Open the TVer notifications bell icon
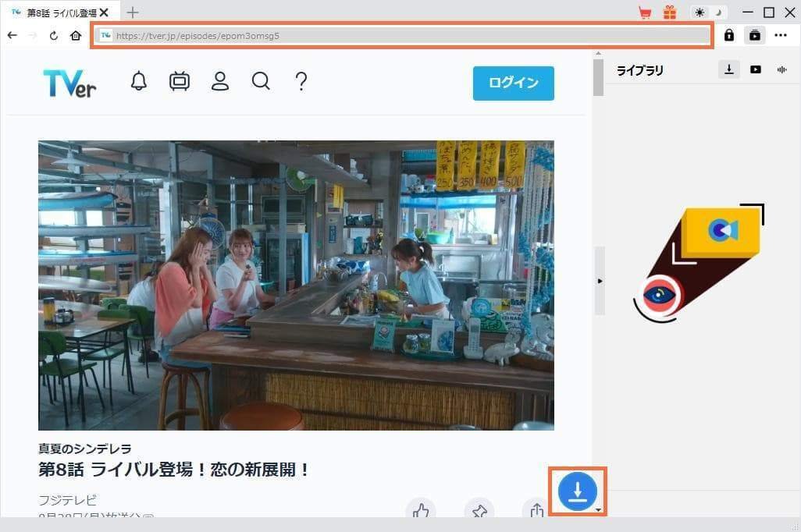This screenshot has width=801, height=532. pyautogui.click(x=139, y=81)
